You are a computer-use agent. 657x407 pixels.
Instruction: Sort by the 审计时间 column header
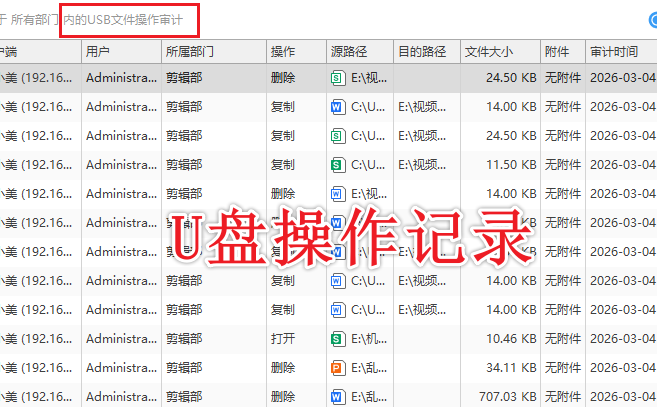[x=621, y=52]
